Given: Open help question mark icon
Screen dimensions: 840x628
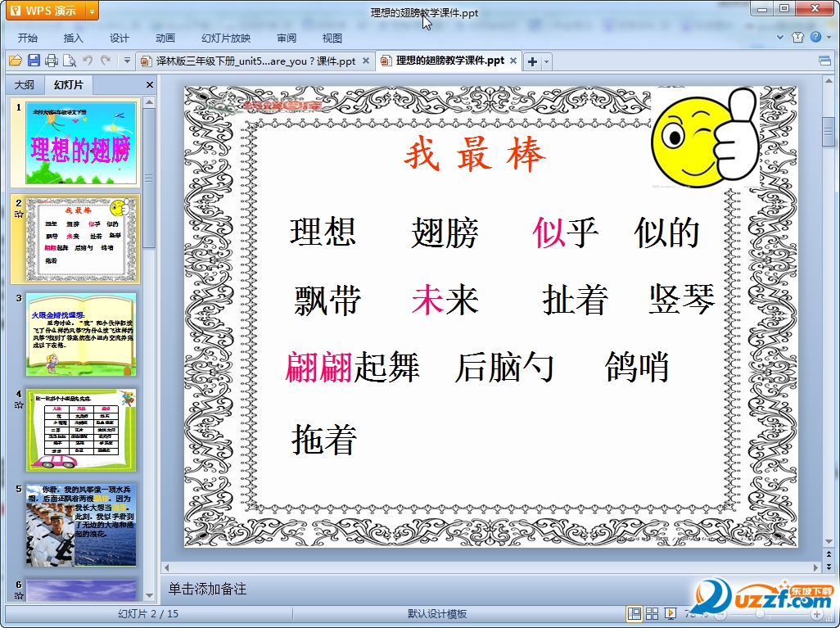Looking at the screenshot, I should coord(815,37).
